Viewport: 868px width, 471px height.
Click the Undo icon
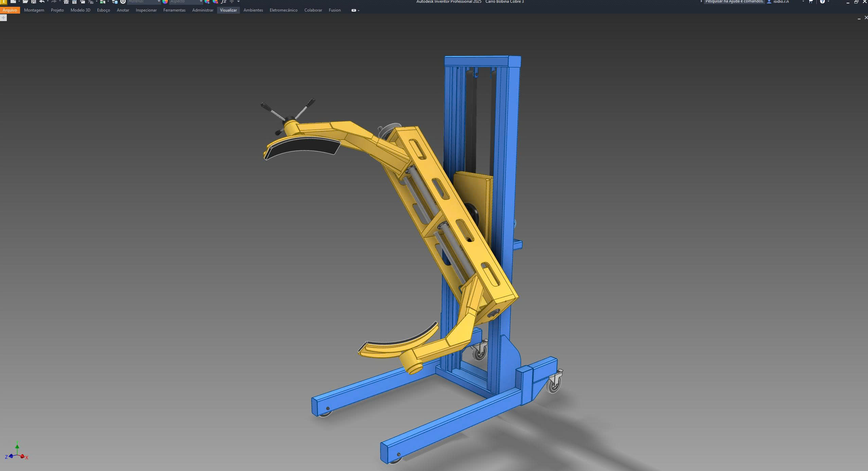[41, 2]
